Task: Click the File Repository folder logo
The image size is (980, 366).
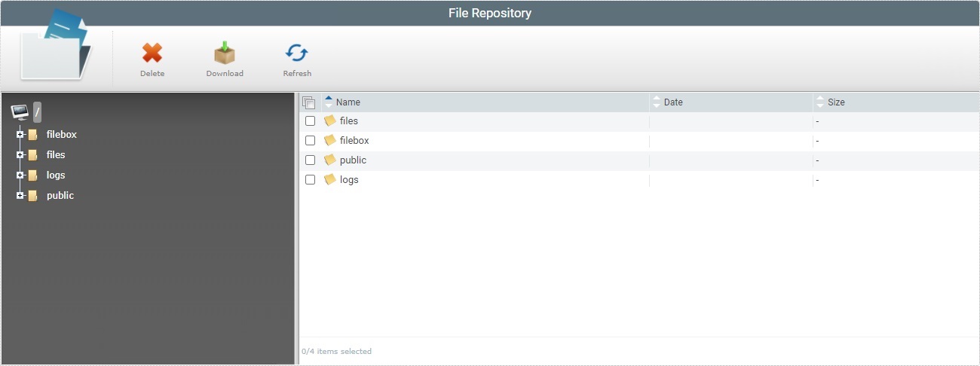Action: click(56, 47)
